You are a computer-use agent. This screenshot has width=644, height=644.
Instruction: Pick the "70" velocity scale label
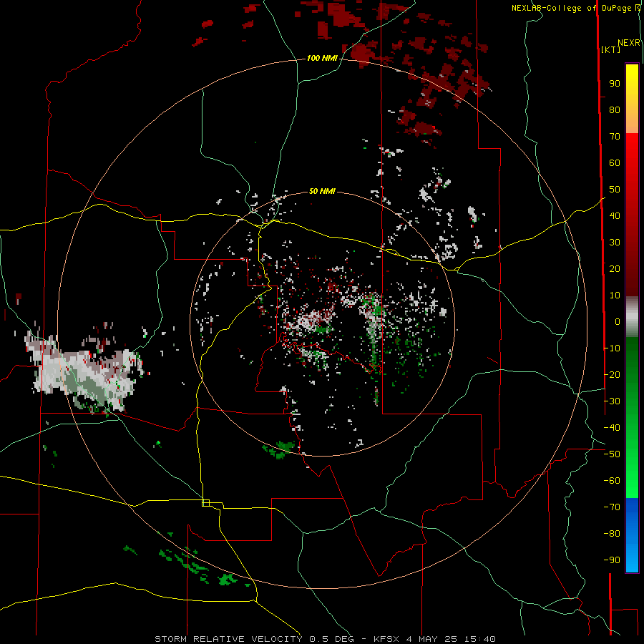pos(615,137)
